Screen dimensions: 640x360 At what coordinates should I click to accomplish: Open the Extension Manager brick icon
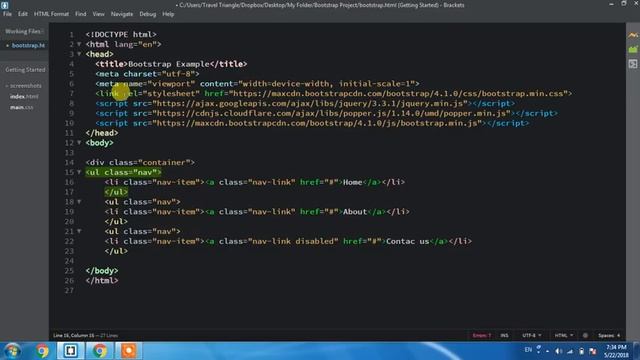pyautogui.click(x=633, y=49)
